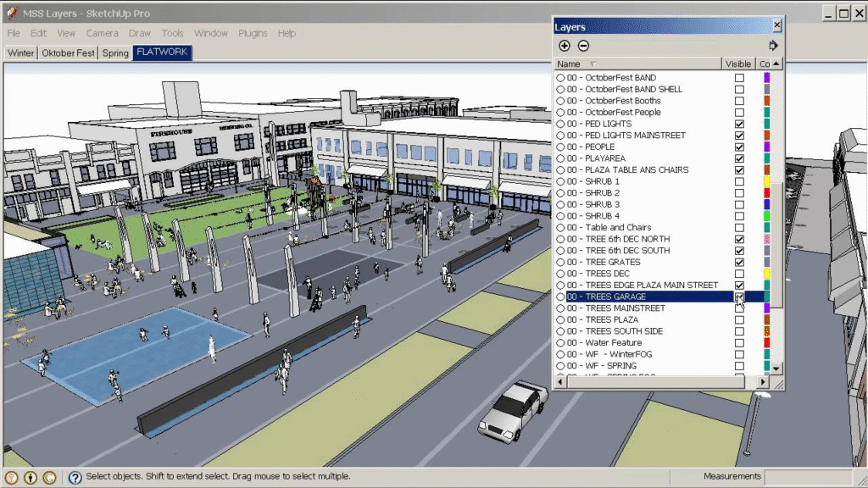
Task: Set TREES PLAZA as the active layer
Action: 560,320
